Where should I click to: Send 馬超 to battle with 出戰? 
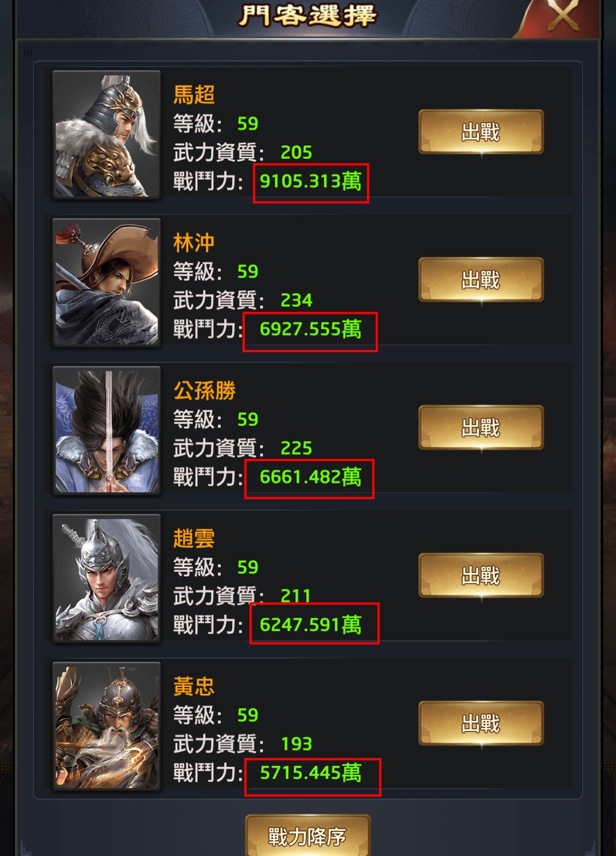point(481,132)
